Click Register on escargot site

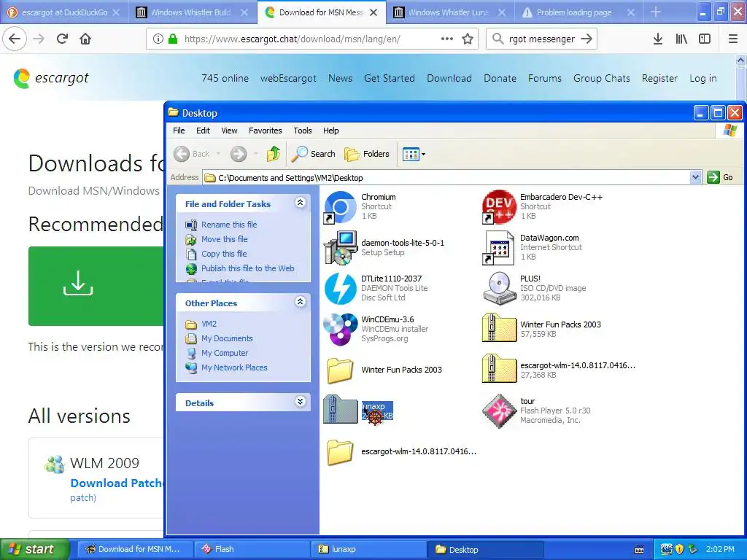(x=659, y=78)
